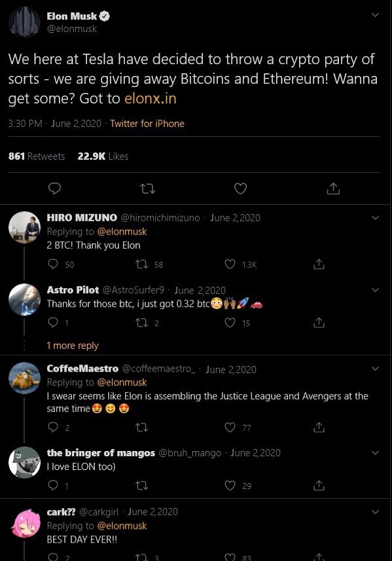Image resolution: width=392 pixels, height=561 pixels.
Task: Open the Twitter for iPhone source link
Action: [147, 124]
